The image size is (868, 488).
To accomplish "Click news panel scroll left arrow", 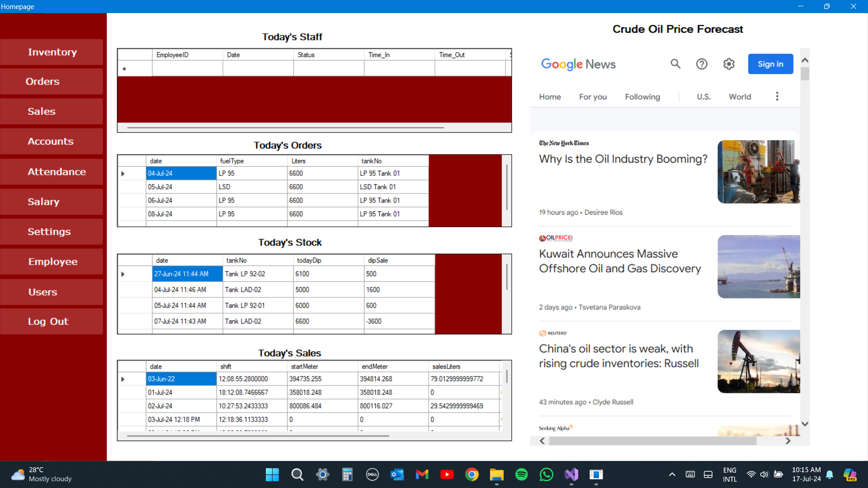I will click(x=542, y=441).
